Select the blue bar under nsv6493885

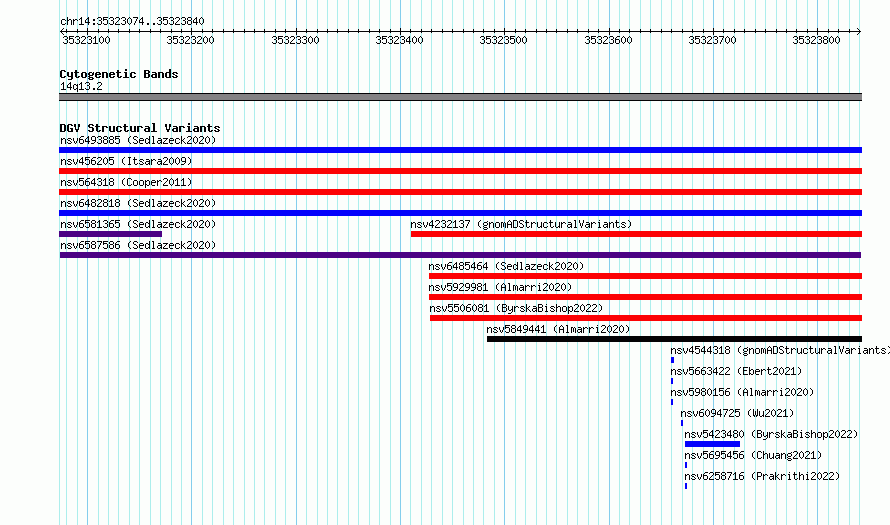460,150
